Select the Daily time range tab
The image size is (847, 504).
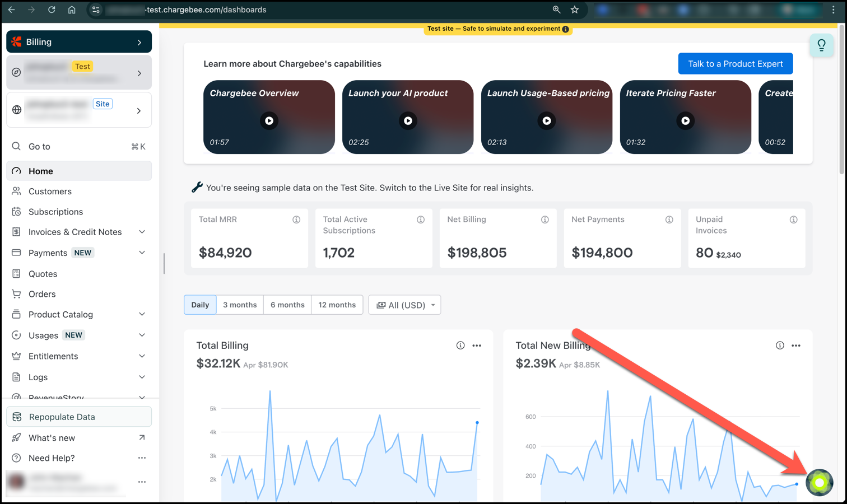point(200,305)
